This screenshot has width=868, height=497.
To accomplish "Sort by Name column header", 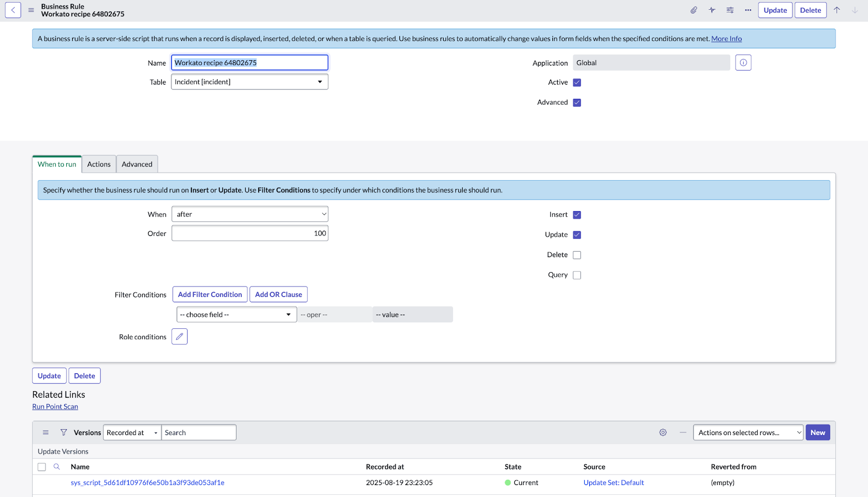I will [x=80, y=467].
